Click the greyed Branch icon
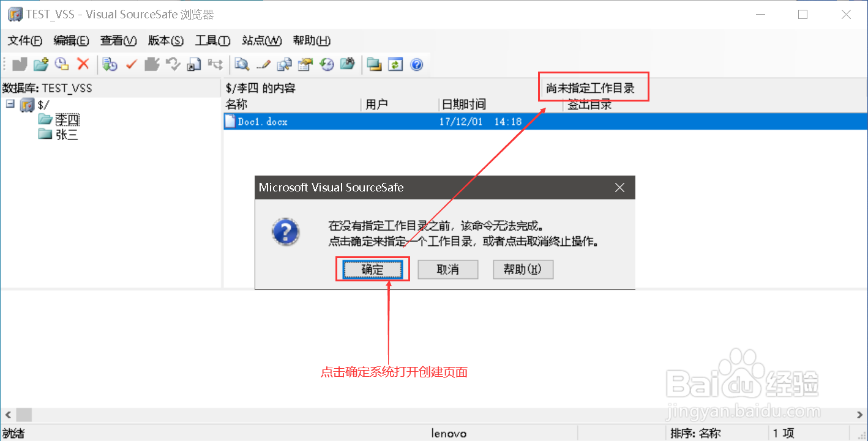The image size is (868, 441). 215,64
